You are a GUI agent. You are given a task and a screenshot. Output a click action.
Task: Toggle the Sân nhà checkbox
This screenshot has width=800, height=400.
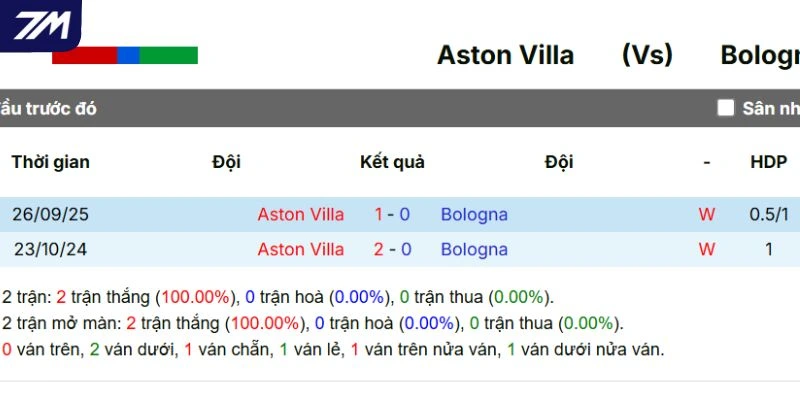point(726,108)
